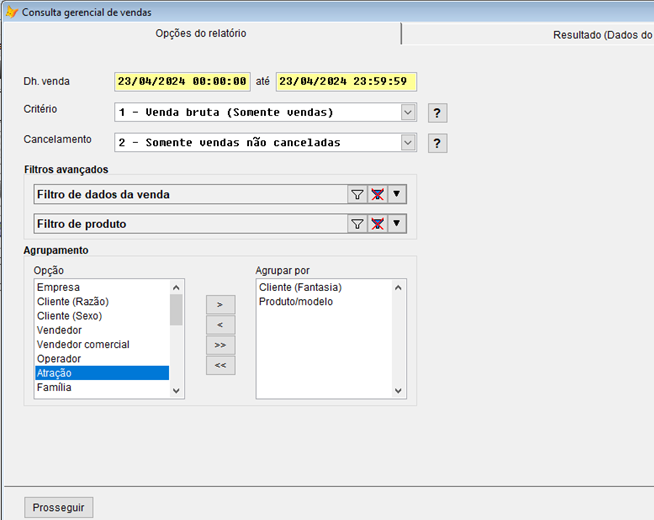Click the help button next to Critério
This screenshot has width=654, height=520.
(437, 113)
